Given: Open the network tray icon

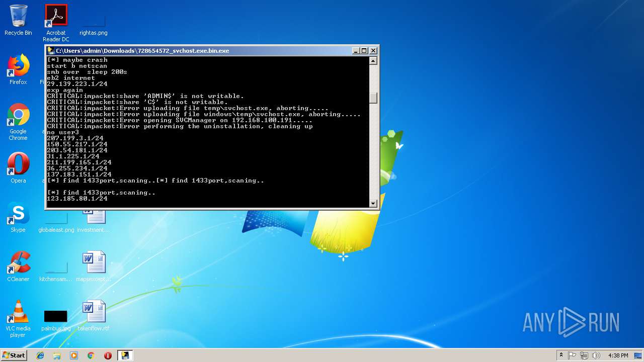Looking at the screenshot, I should [584, 355].
